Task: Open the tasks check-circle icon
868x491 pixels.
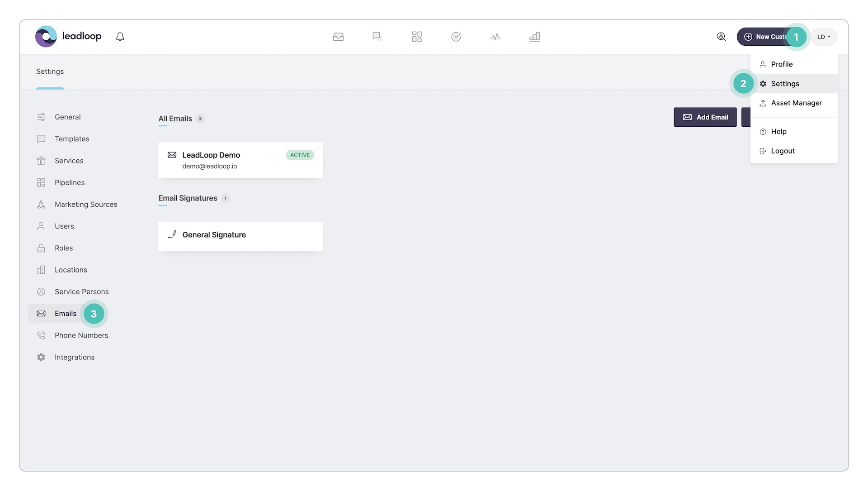Action: click(x=456, y=37)
